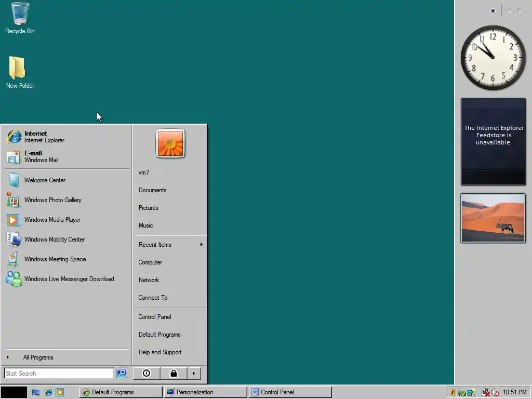Open Music folder link

170,225
